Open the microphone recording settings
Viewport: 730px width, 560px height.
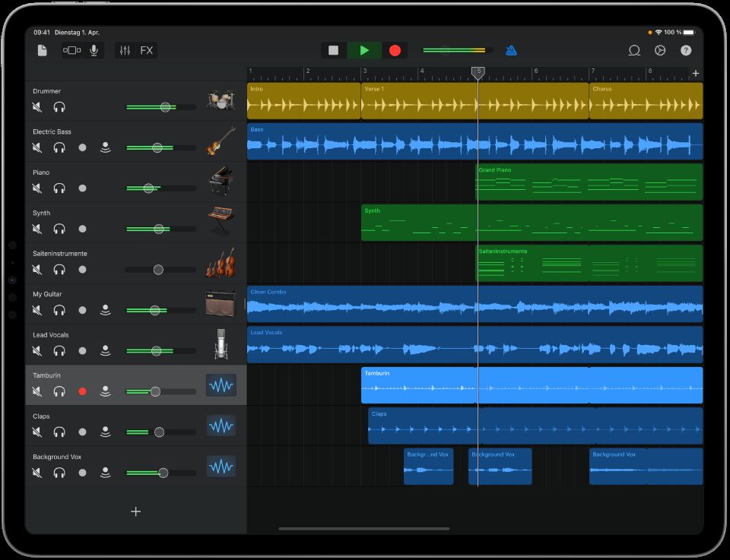(94, 50)
